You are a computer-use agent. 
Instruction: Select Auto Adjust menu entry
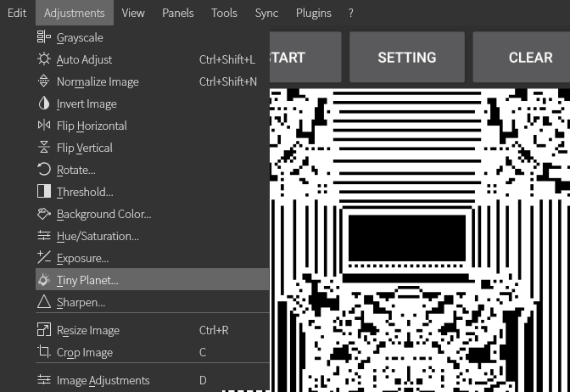pos(153,59)
